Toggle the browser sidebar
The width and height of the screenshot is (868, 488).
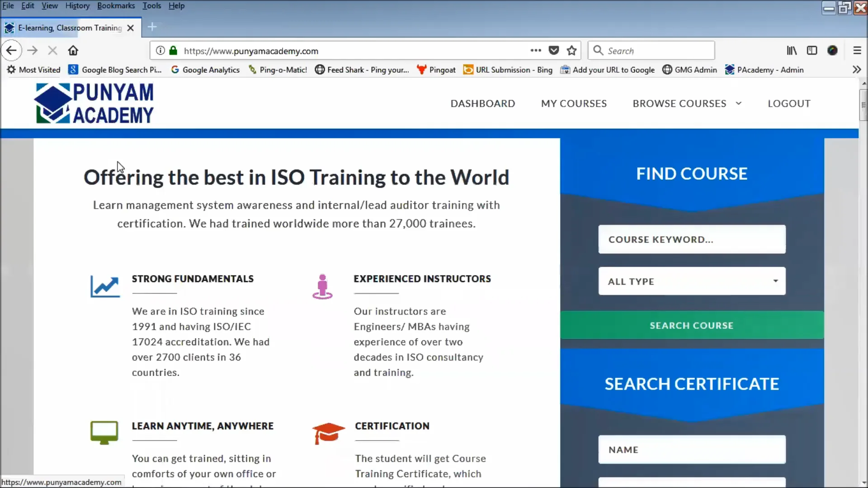812,50
